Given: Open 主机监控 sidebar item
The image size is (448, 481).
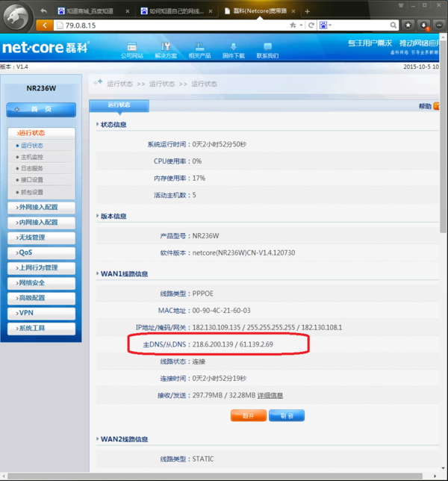Looking at the screenshot, I should click(32, 157).
